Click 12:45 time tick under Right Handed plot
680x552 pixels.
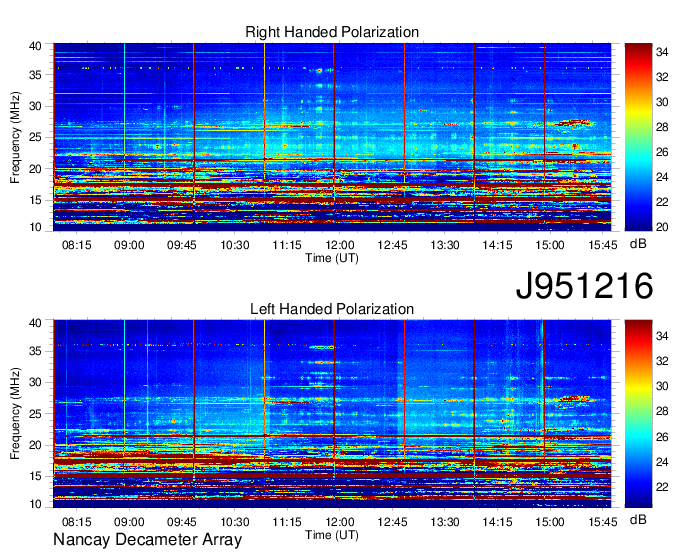[392, 245]
